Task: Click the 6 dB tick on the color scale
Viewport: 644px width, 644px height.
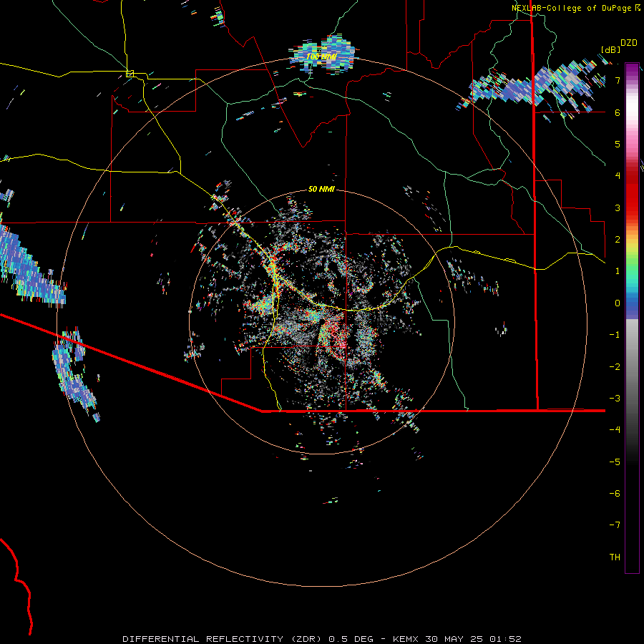Action: (x=618, y=112)
